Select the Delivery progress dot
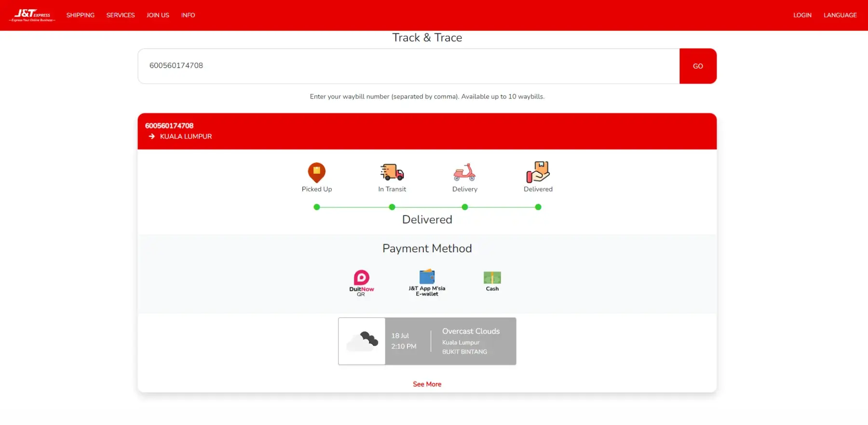Viewport: 868px width, 425px height. coord(465,207)
